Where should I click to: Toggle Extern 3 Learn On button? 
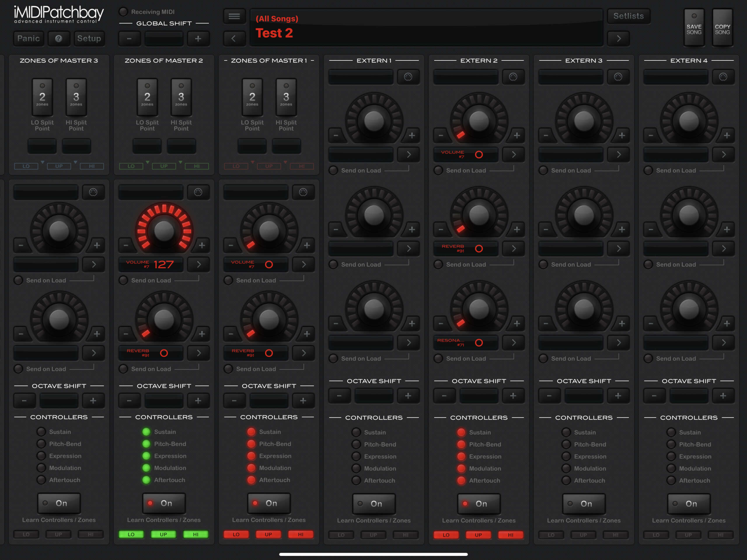coord(584,504)
